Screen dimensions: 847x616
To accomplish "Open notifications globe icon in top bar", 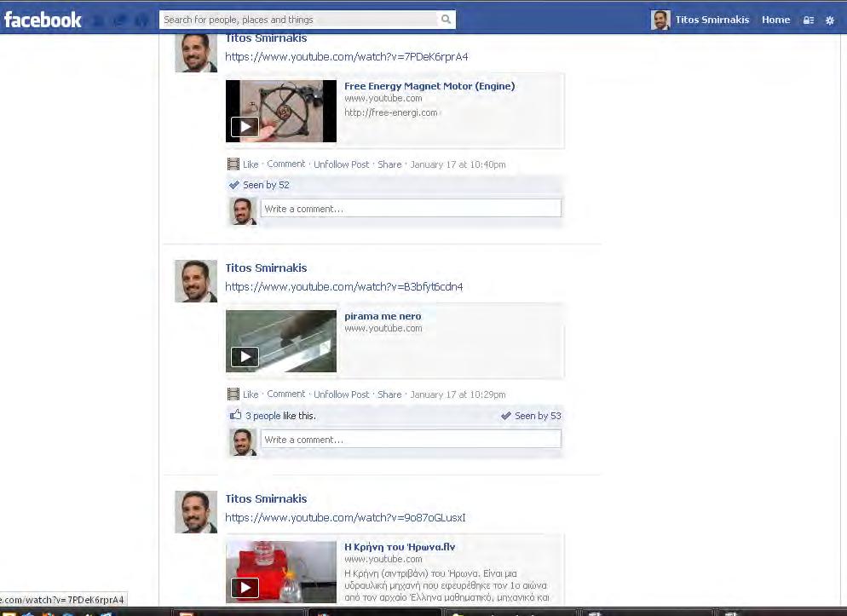I will (141, 20).
